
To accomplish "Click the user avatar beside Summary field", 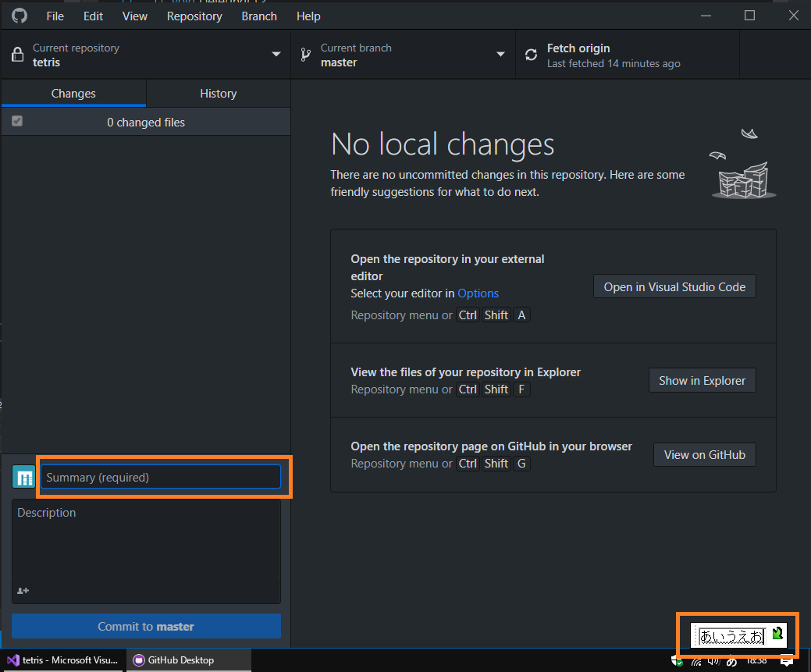I will point(23,477).
